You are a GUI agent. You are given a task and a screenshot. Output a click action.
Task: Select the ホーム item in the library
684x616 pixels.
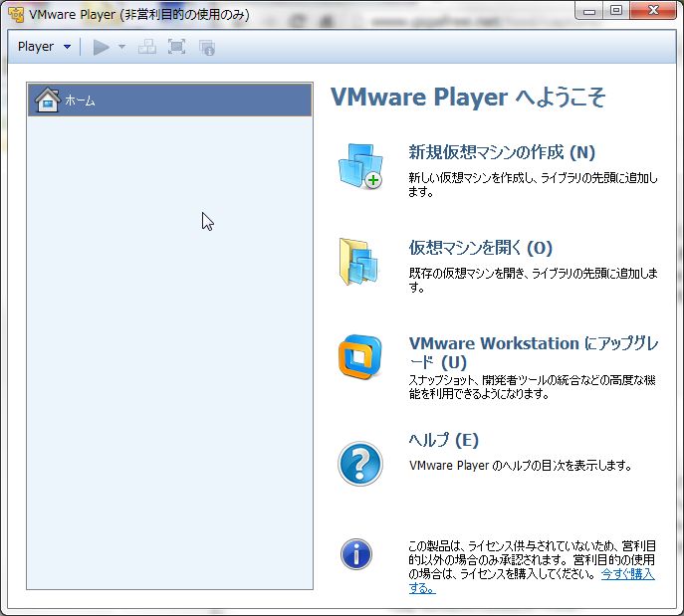click(x=169, y=100)
